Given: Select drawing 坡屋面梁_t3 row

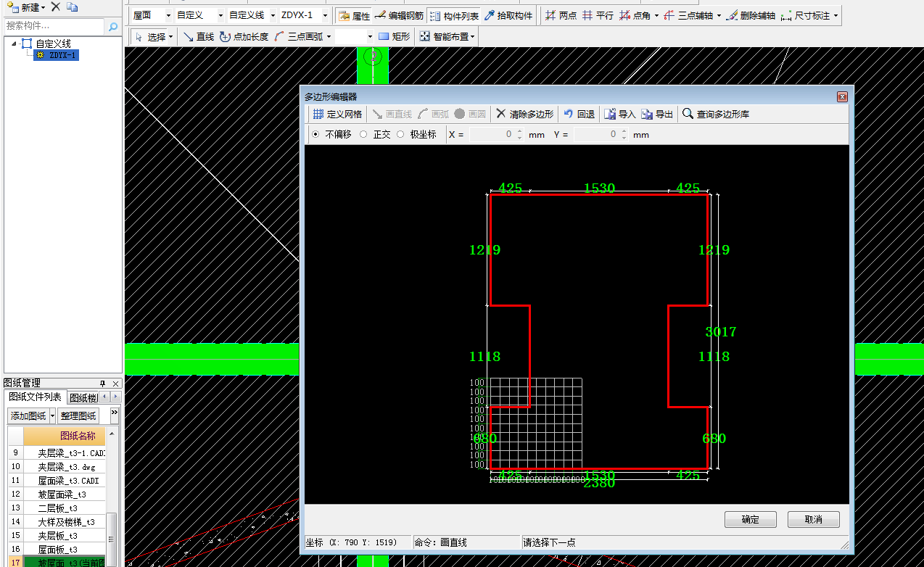Looking at the screenshot, I should pos(57,494).
